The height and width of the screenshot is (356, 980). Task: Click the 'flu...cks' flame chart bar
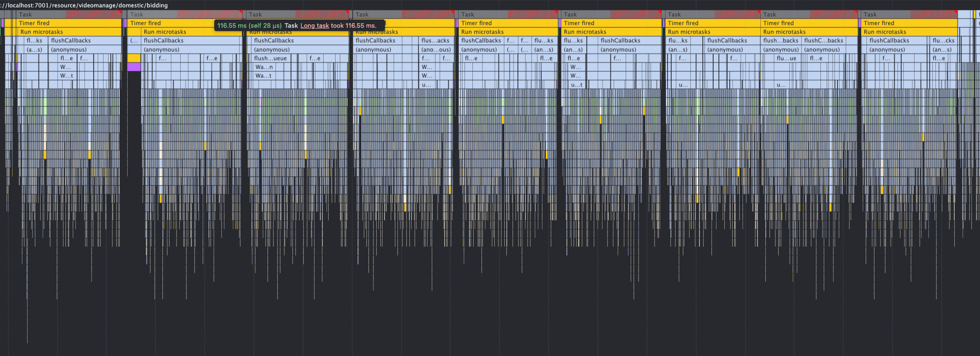pos(944,41)
